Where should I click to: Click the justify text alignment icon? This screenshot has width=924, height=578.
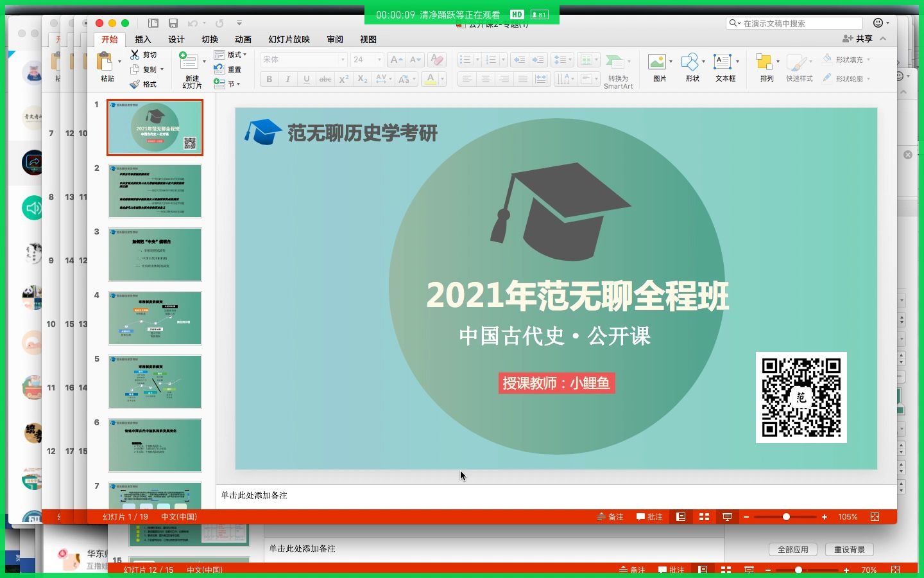(x=523, y=79)
